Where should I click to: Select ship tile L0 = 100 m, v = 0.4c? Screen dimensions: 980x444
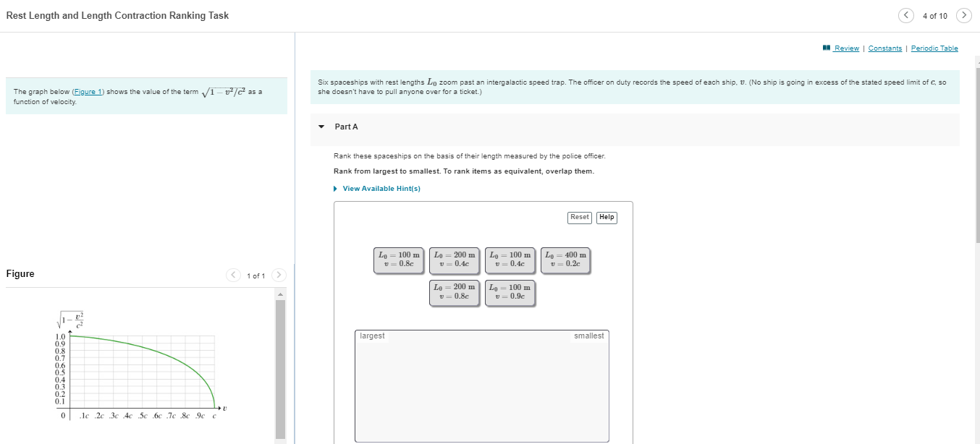(510, 260)
